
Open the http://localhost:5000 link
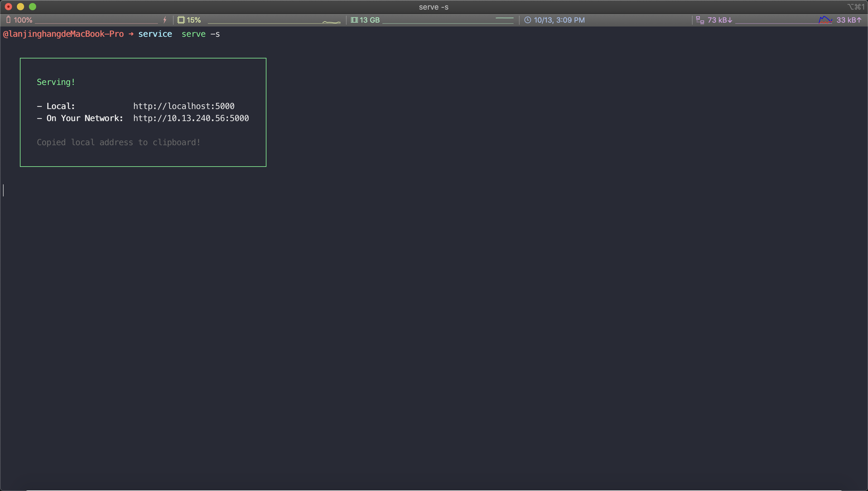pos(184,106)
